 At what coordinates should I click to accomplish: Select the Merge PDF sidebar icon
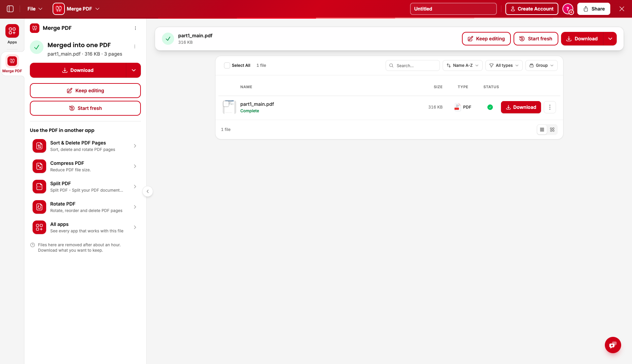[x=12, y=61]
